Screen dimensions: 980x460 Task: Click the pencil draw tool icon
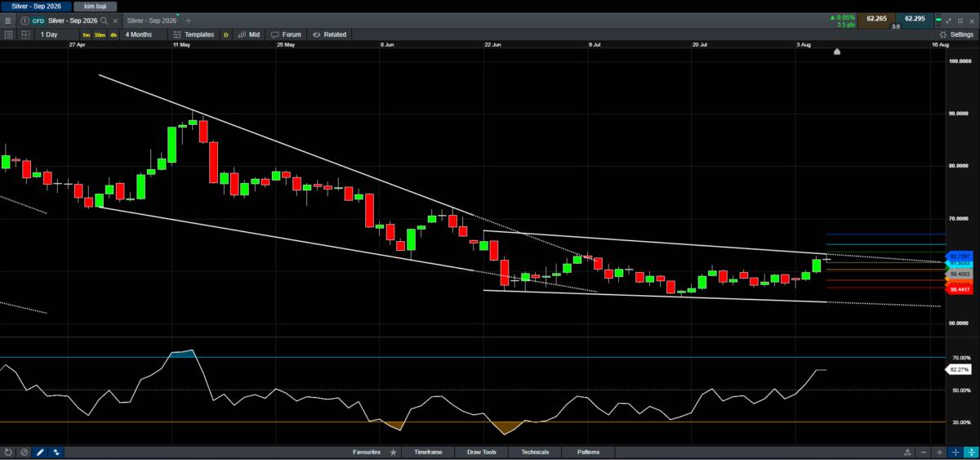click(40, 452)
